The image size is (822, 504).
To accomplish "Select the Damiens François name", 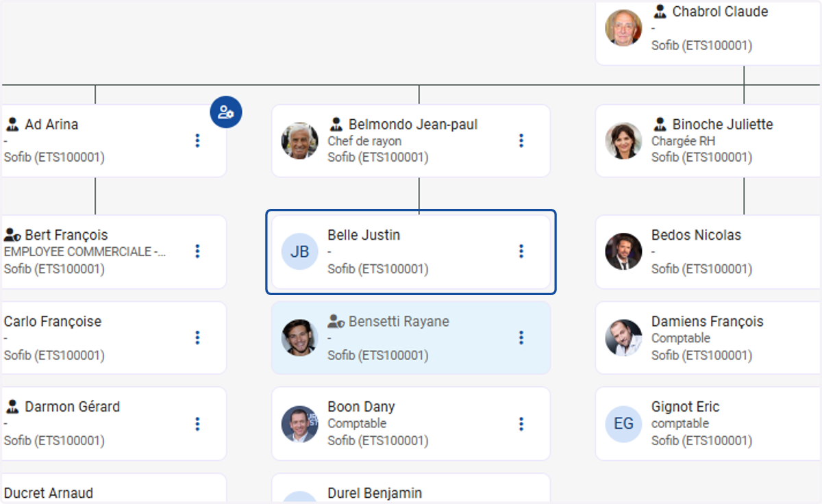I will 708,322.
